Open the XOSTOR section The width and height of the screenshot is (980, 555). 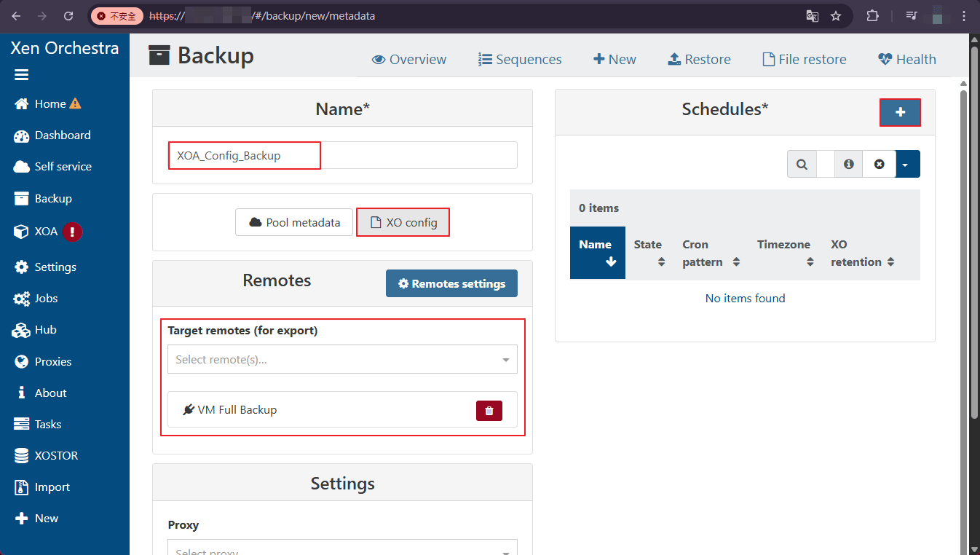(x=46, y=455)
